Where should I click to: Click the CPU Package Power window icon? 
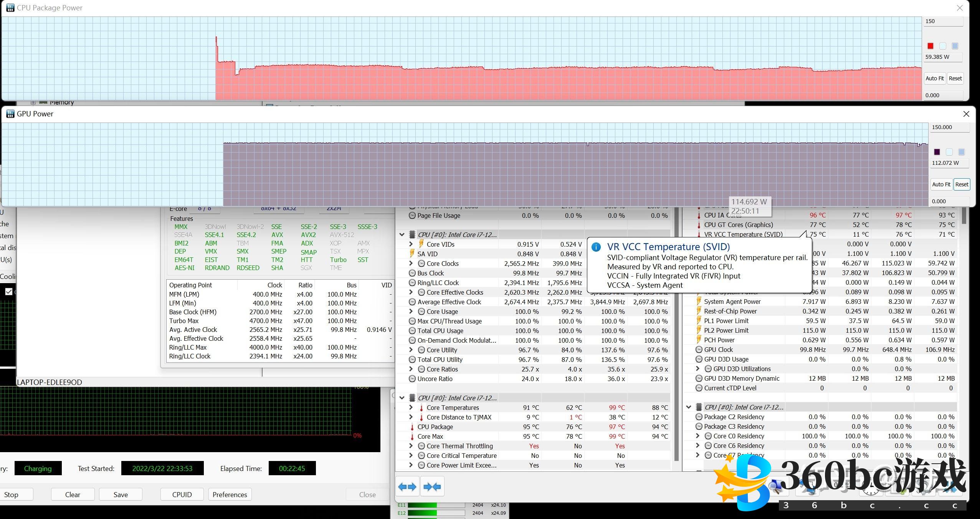10,8
